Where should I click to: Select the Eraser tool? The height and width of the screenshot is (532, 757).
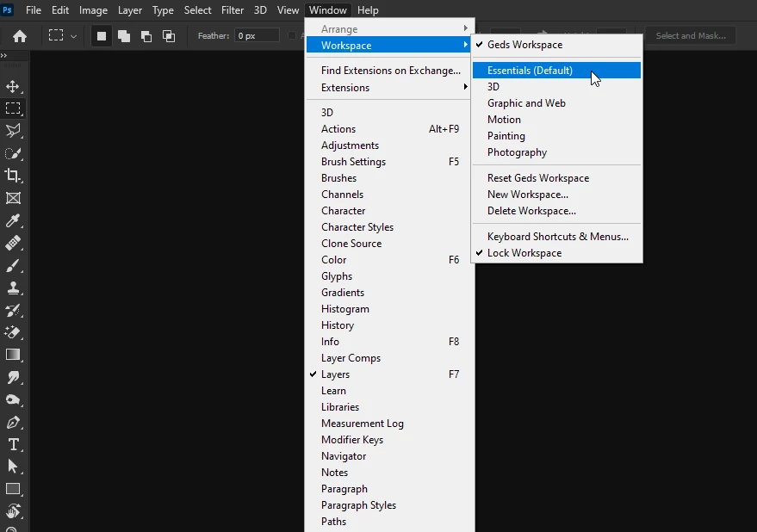[x=13, y=332]
